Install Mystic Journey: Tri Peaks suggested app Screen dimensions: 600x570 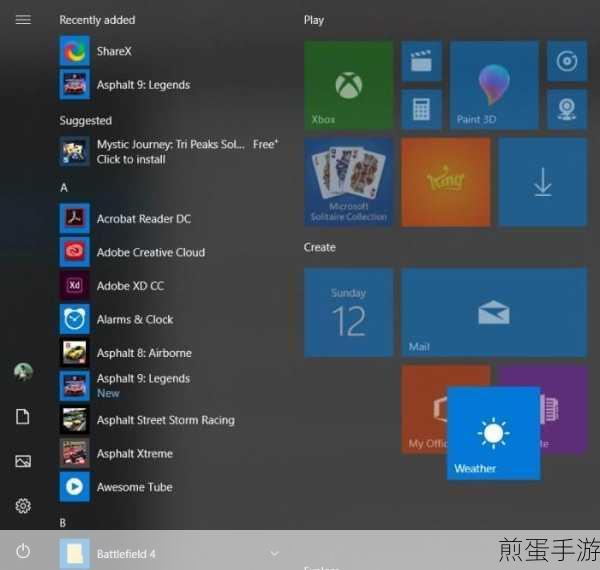(168, 151)
